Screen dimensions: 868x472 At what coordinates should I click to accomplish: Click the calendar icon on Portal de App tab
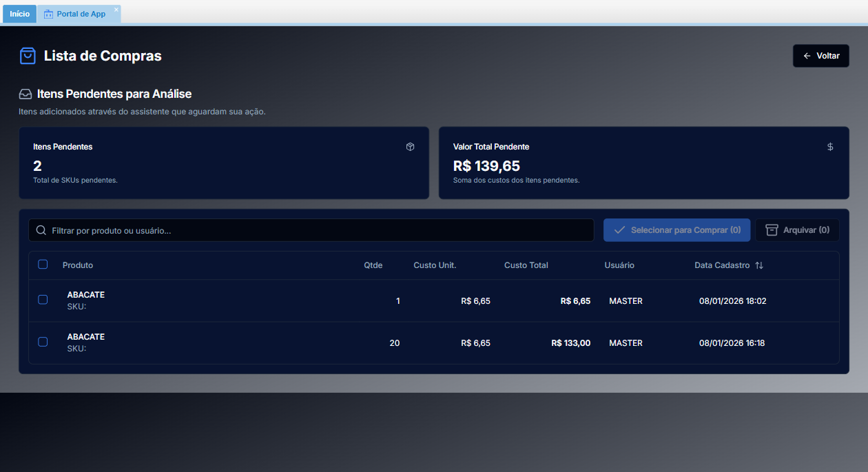(48, 14)
